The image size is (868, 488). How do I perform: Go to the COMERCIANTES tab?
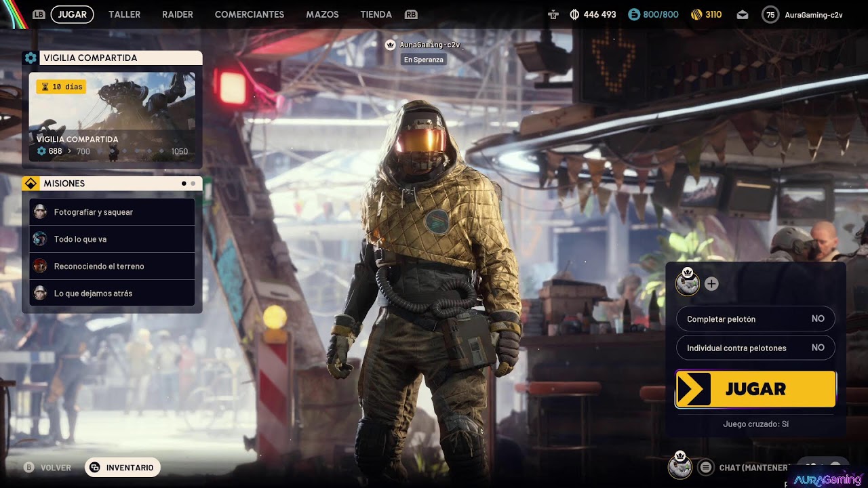250,14
